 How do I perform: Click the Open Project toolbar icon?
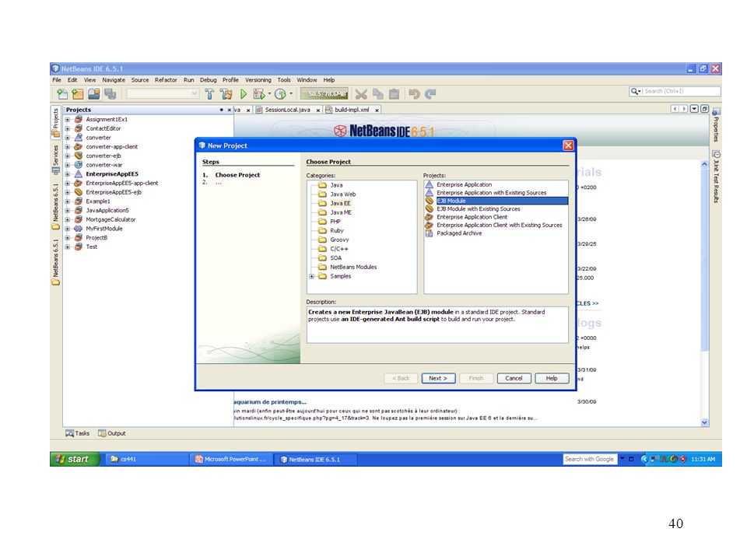click(x=94, y=94)
